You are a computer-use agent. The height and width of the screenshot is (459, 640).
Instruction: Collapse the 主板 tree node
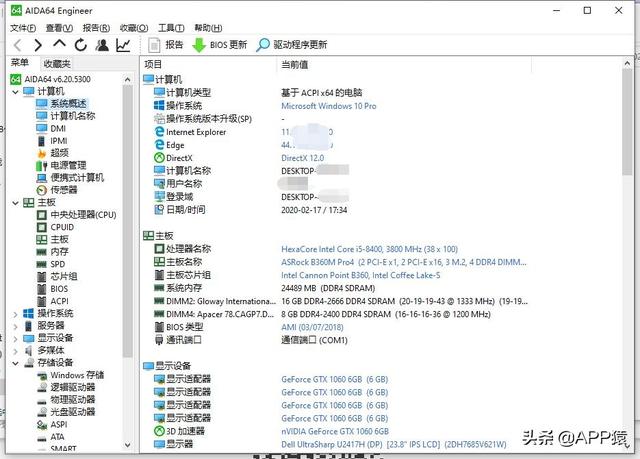click(16, 203)
